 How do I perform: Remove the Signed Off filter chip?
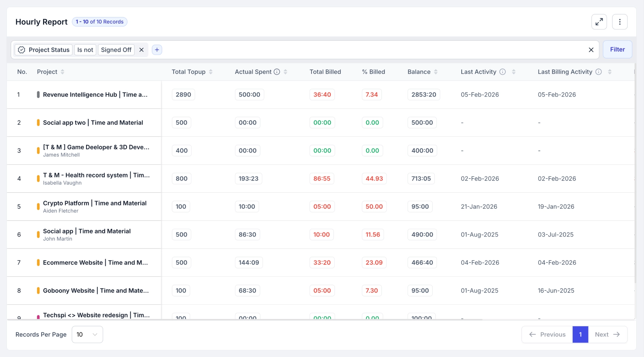[141, 50]
